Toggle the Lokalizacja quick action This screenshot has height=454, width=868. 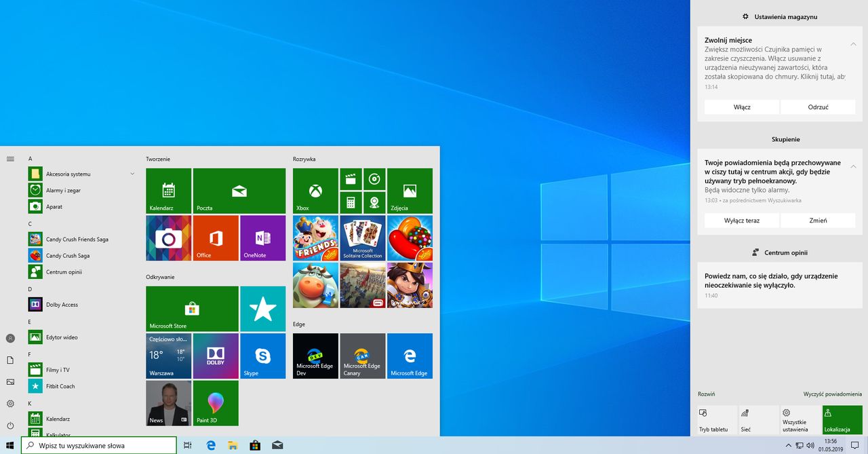click(842, 420)
